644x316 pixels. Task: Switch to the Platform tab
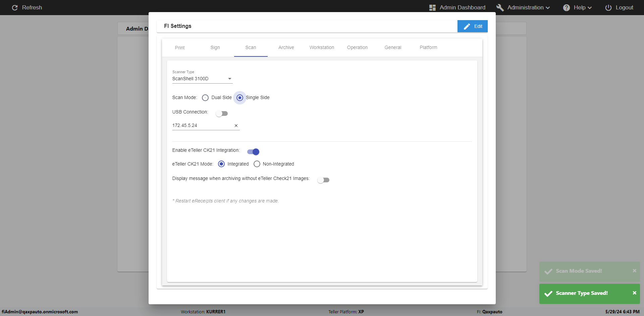(428, 48)
